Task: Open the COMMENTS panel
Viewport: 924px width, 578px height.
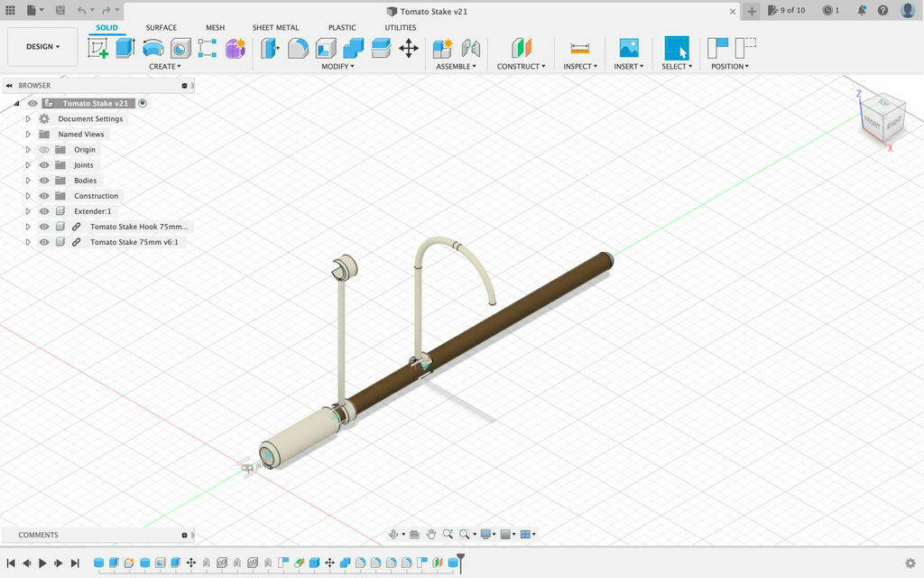Action: (37, 535)
